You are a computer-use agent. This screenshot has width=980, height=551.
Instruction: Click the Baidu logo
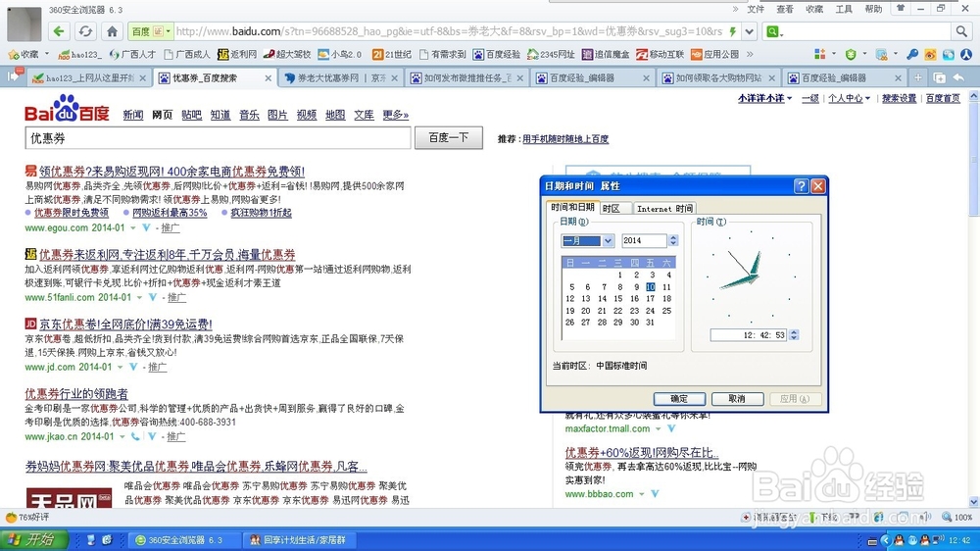[x=67, y=108]
